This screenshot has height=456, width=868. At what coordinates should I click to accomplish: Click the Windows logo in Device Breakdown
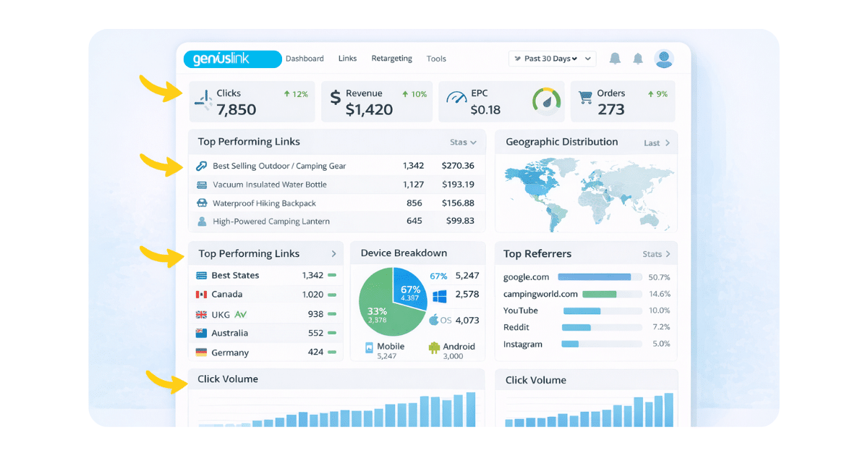pyautogui.click(x=440, y=296)
